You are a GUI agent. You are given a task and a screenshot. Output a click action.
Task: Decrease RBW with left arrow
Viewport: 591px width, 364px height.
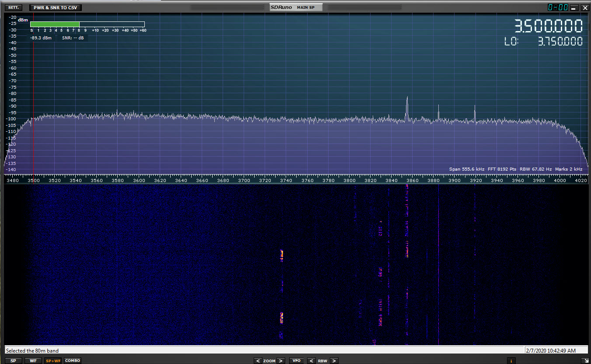(x=311, y=361)
